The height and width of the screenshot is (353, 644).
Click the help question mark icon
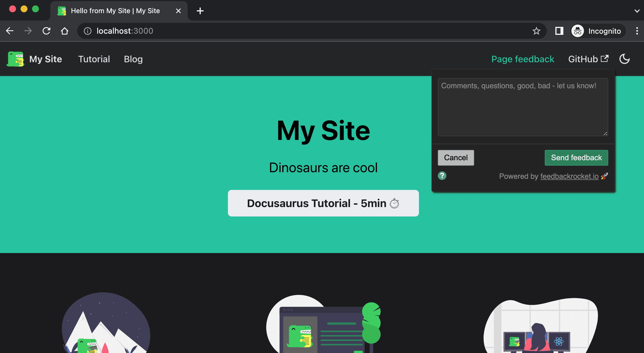(x=442, y=176)
